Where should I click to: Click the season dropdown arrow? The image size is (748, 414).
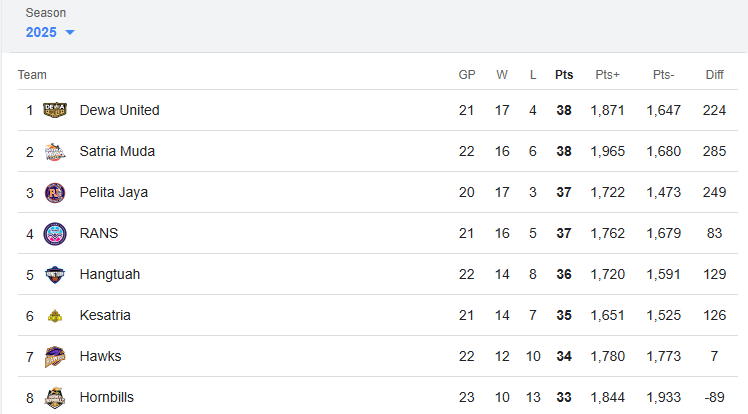(70, 32)
